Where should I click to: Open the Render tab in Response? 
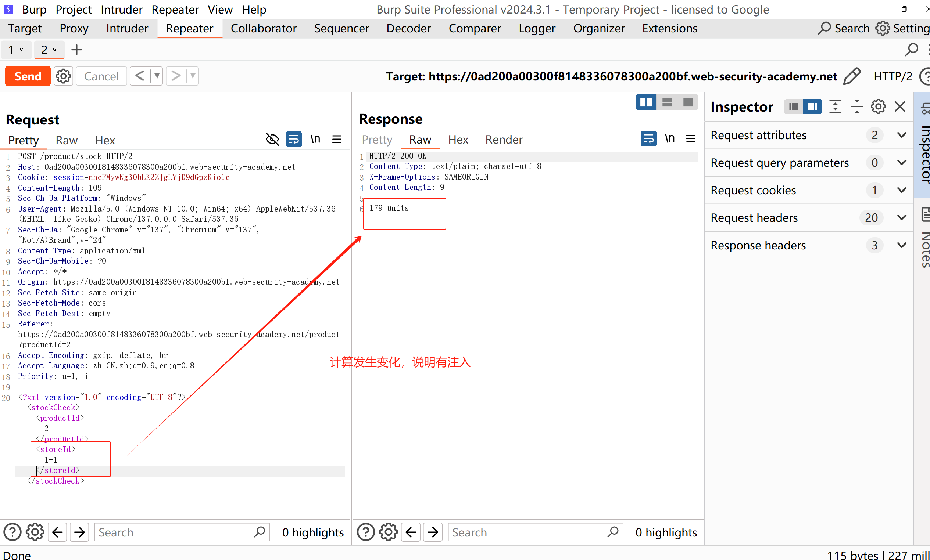[504, 140]
